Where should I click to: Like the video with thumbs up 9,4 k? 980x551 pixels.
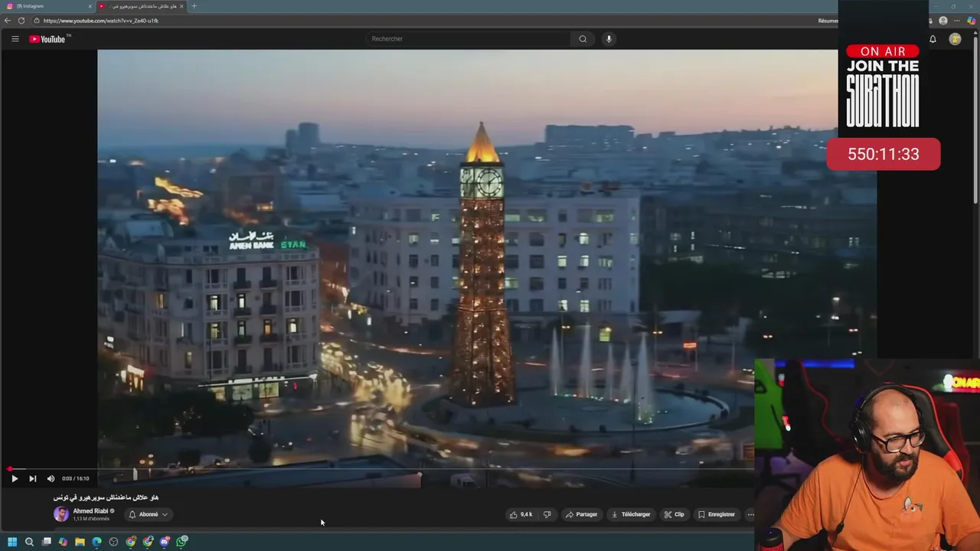pyautogui.click(x=521, y=514)
